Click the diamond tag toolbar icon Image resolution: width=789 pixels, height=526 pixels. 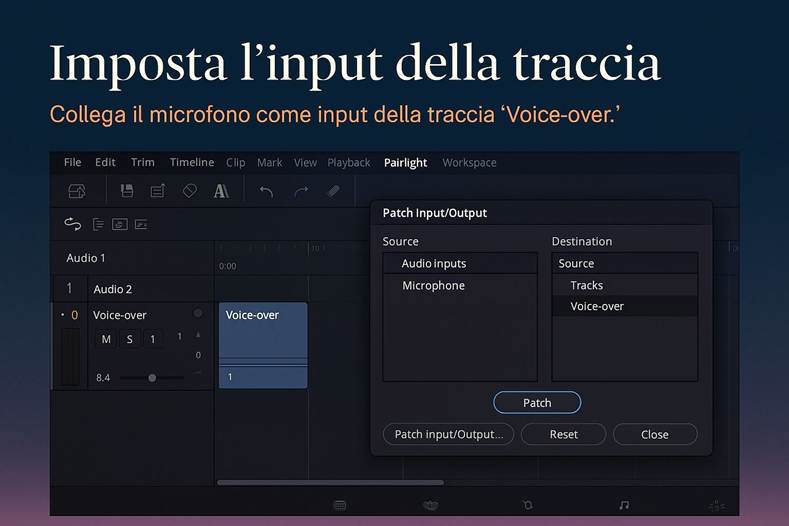coord(190,191)
